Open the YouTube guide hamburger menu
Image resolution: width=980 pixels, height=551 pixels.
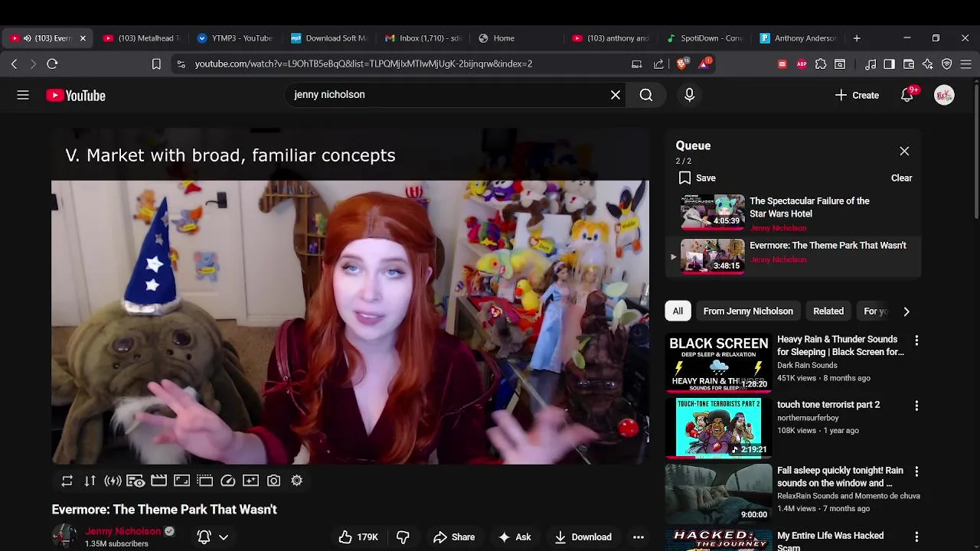tap(23, 95)
